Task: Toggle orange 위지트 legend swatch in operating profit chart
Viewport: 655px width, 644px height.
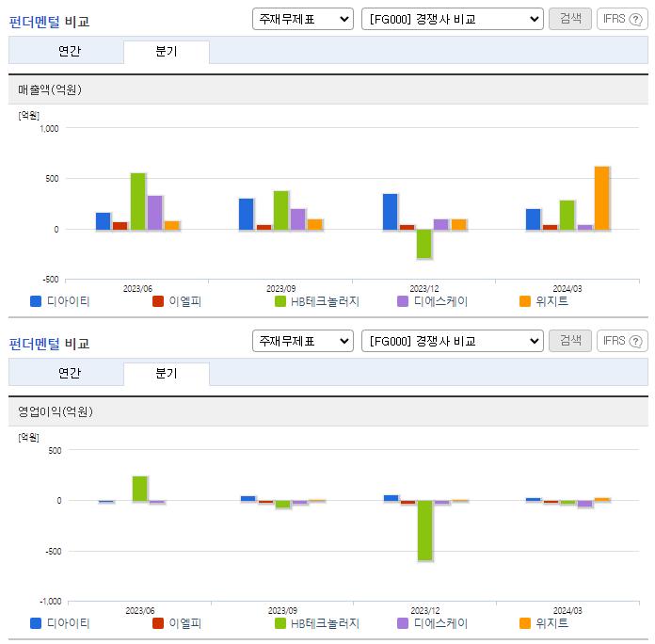Action: [525, 623]
